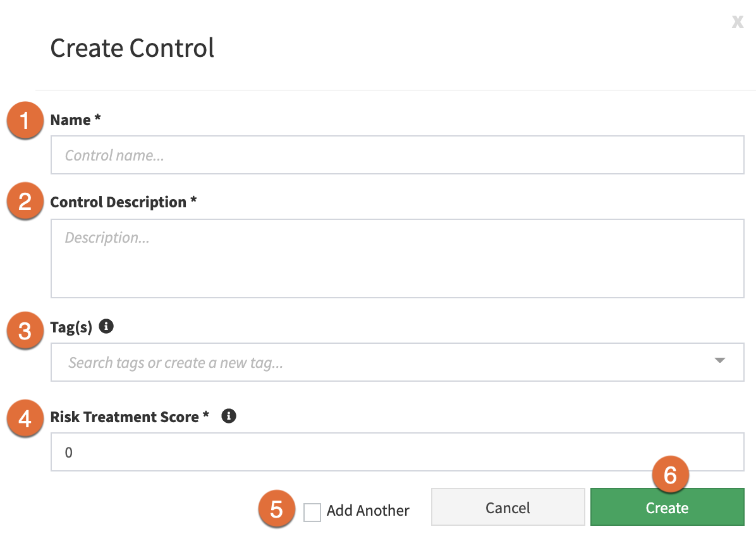Screen dimensions: 756x541
Task: Click the info icon beside Risk Treatment Score
Action: click(x=229, y=416)
